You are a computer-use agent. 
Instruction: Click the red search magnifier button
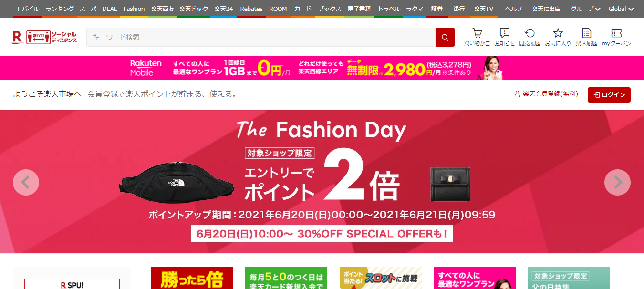(x=445, y=37)
